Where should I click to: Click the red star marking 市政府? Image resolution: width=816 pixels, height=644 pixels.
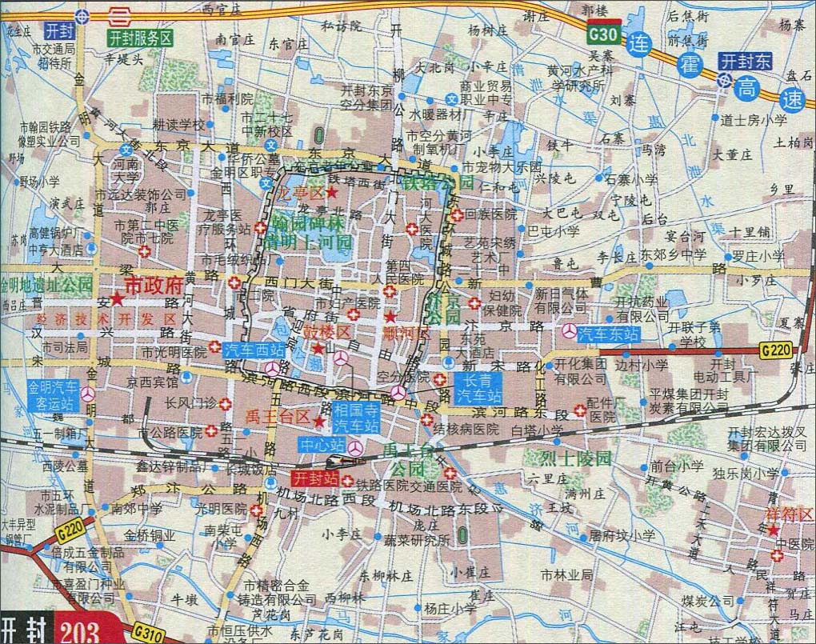[x=118, y=299]
